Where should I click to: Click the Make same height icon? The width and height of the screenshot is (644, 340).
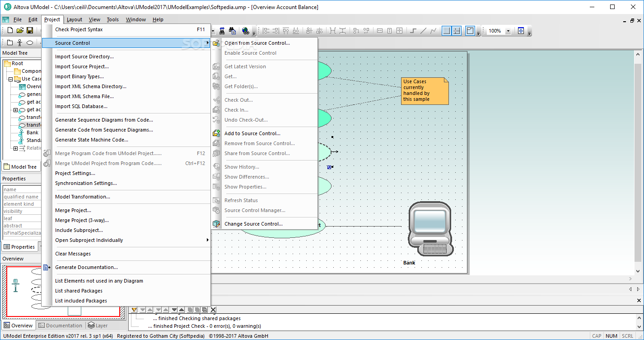[390, 31]
